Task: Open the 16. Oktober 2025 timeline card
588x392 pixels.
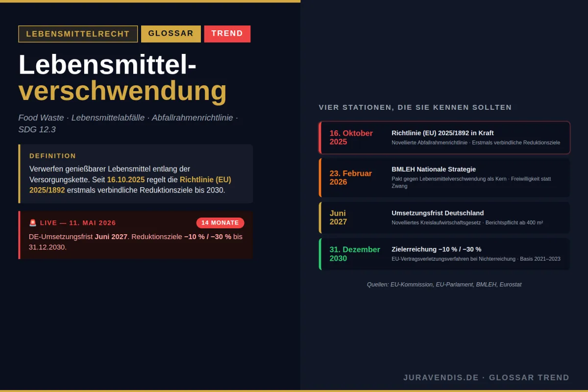Action: pos(444,138)
